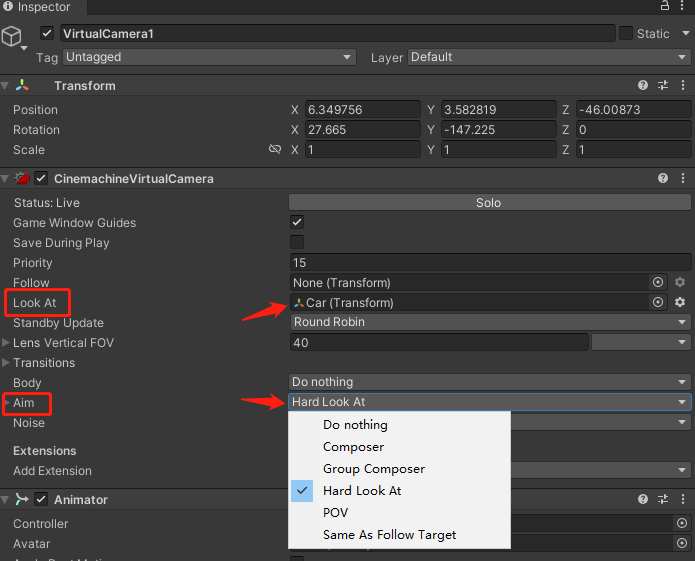Viewport: 695px width, 561px height.
Task: Open the Tag dropdown showing Untagged
Action: coord(209,57)
